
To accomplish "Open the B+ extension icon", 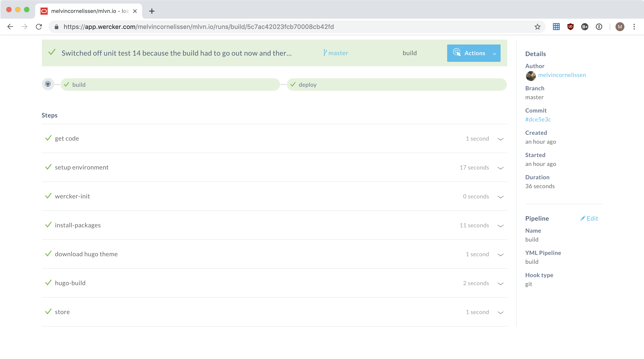I will click(585, 27).
